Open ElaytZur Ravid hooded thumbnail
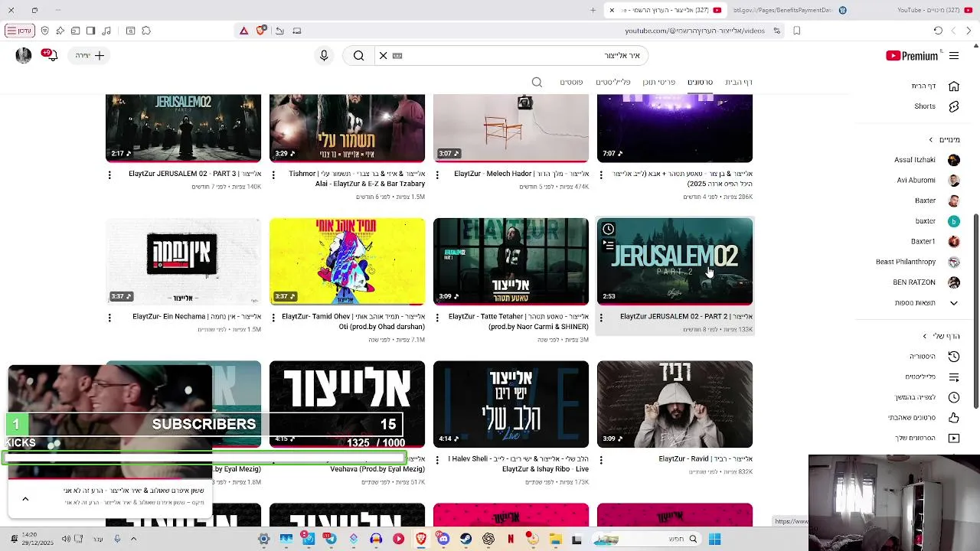Screen dimensions: 980x551 (675, 404)
